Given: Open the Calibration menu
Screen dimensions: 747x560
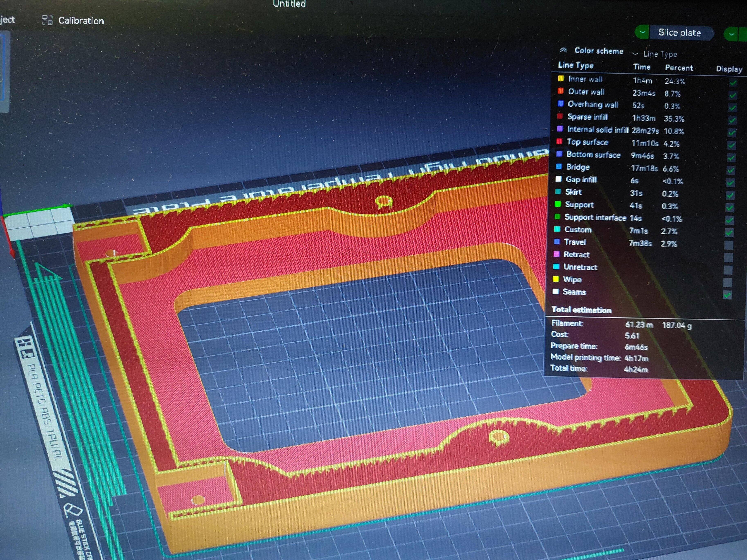Looking at the screenshot, I should (x=81, y=21).
